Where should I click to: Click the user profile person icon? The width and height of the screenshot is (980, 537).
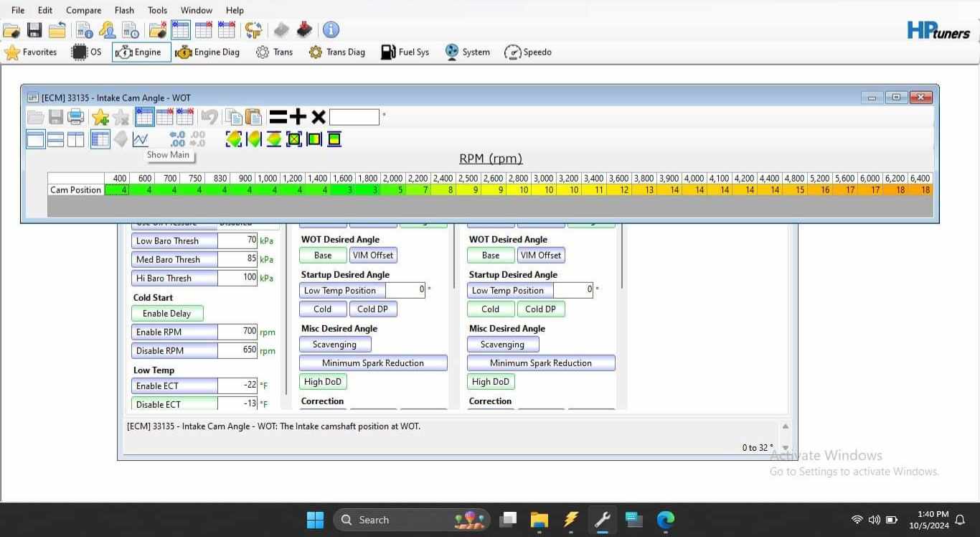[x=108, y=30]
